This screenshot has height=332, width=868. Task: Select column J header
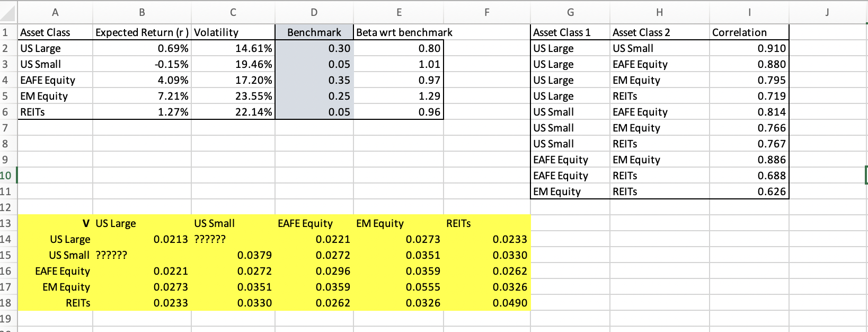(827, 12)
